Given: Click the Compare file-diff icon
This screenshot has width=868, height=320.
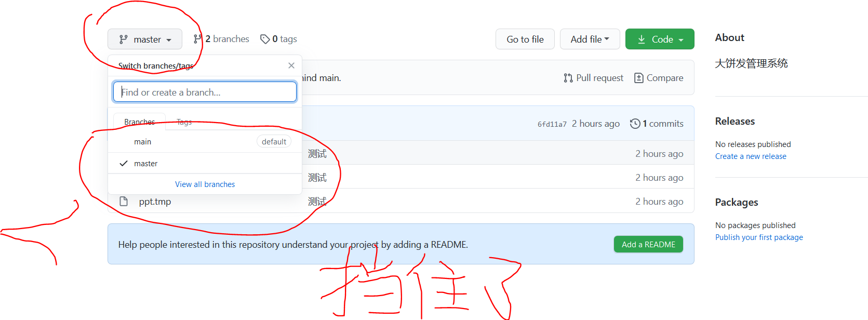Looking at the screenshot, I should [x=639, y=78].
